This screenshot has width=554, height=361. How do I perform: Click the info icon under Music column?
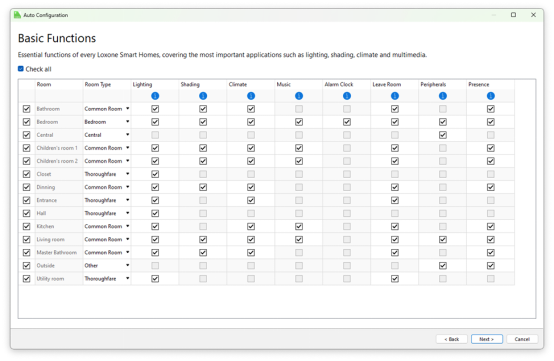[299, 96]
